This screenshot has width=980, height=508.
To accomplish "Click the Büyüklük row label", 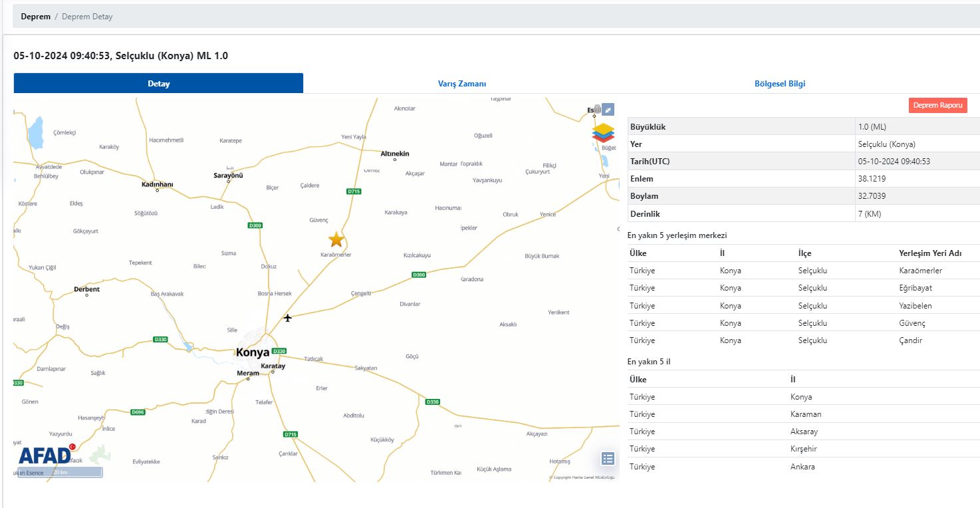I will click(x=648, y=126).
